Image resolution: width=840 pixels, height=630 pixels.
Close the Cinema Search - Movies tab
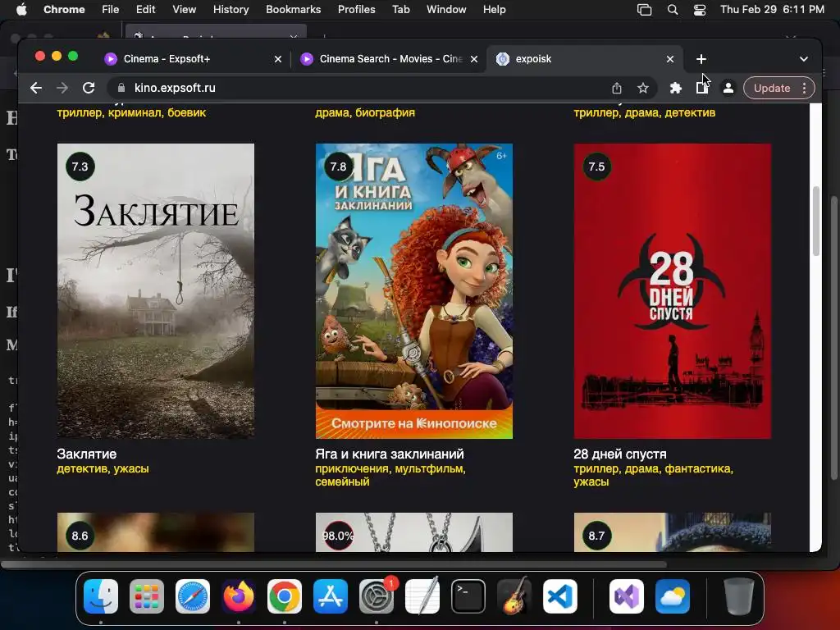(473, 59)
